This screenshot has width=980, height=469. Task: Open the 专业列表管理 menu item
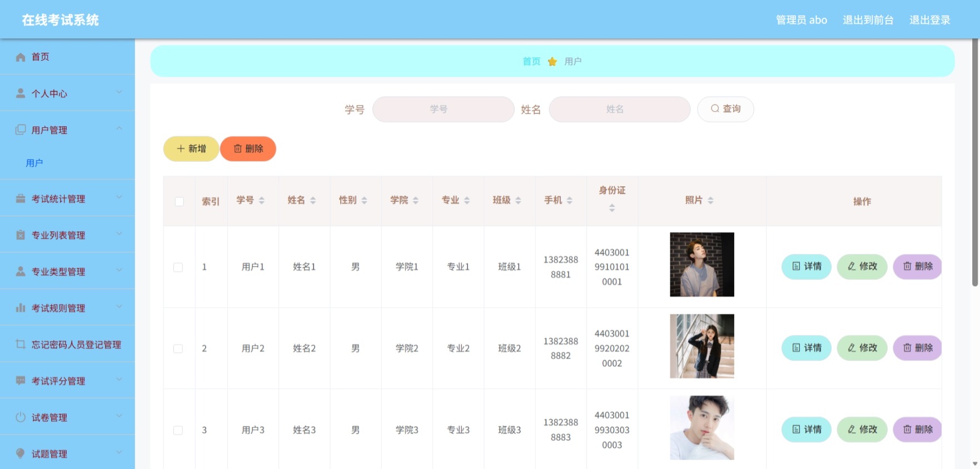pos(67,235)
